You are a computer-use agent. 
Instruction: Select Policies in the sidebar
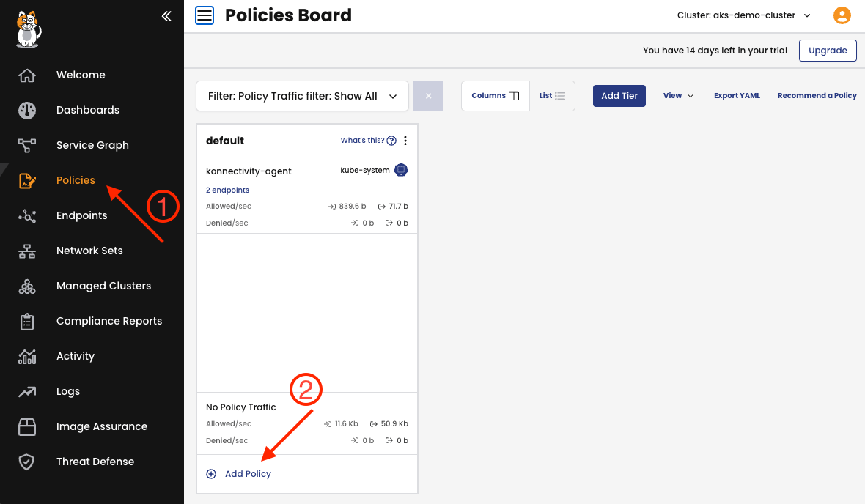[x=76, y=180]
